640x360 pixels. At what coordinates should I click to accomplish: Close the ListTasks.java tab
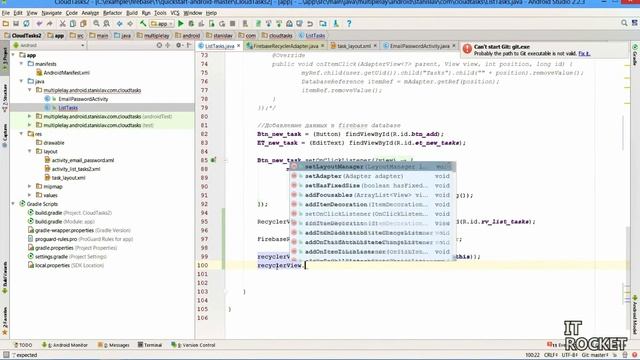click(x=239, y=46)
